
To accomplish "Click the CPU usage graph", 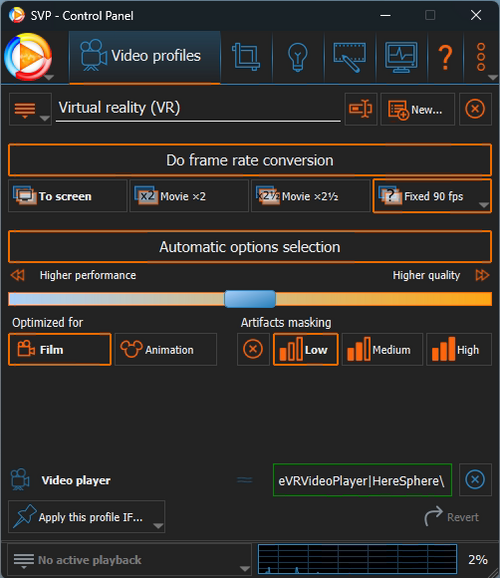I will coord(357,559).
